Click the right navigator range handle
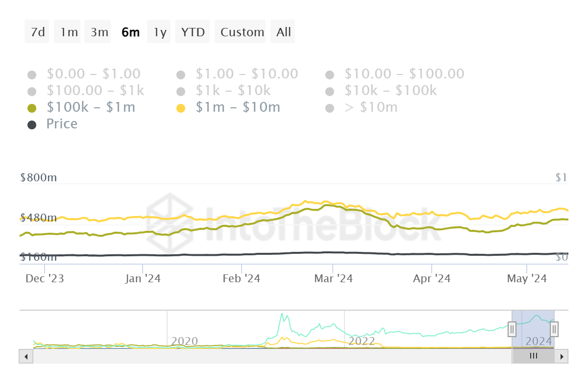Image resolution: width=588 pixels, height=392 pixels. pos(554,329)
